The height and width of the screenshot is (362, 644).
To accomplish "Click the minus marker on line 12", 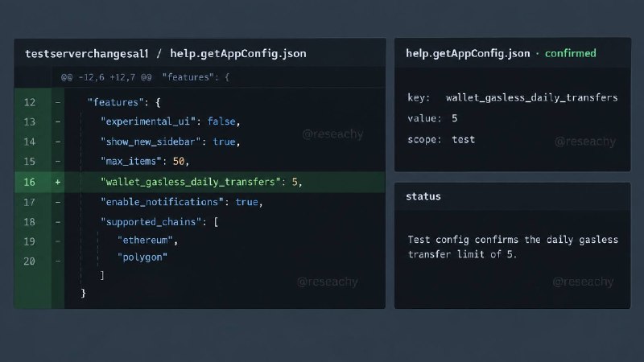I will point(57,102).
